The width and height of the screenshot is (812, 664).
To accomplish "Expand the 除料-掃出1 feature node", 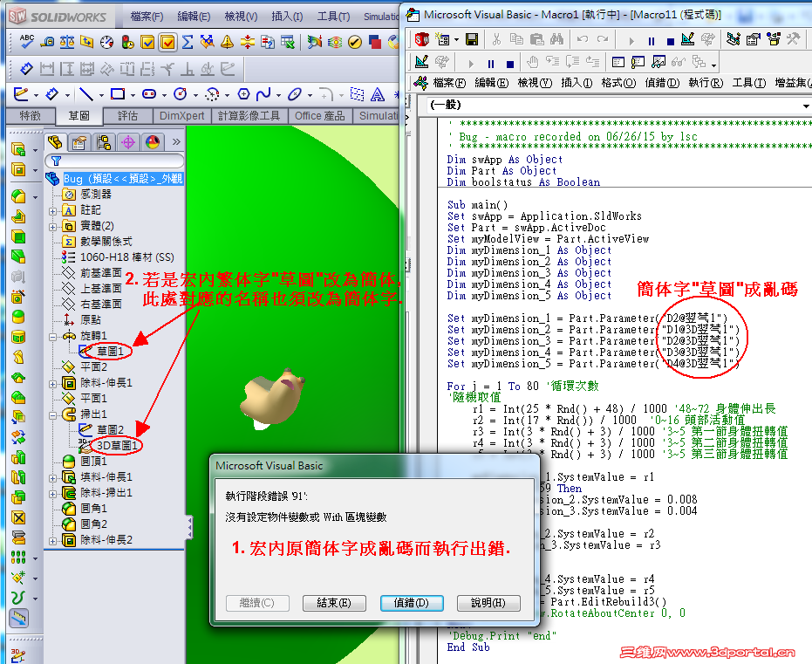I will [x=53, y=494].
